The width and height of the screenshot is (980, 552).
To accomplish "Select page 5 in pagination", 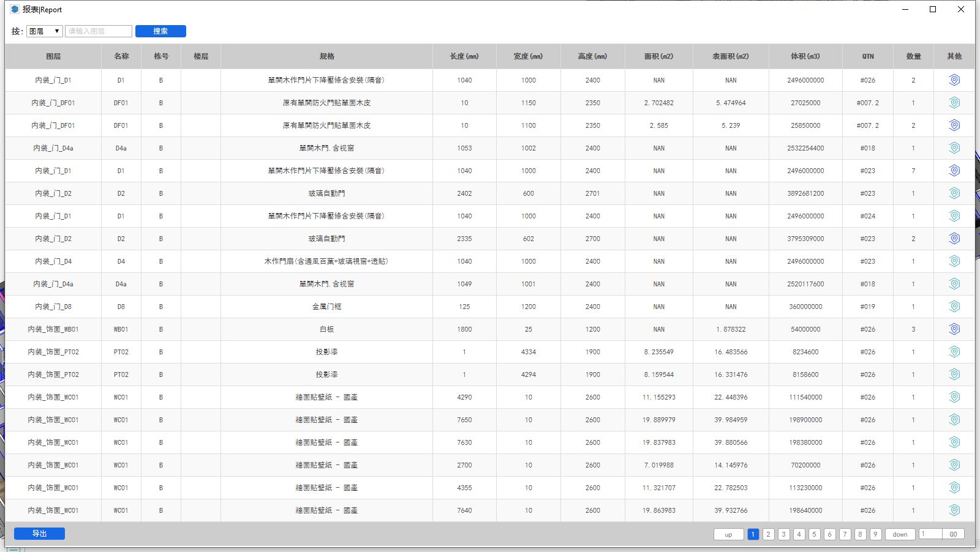I will pos(814,534).
